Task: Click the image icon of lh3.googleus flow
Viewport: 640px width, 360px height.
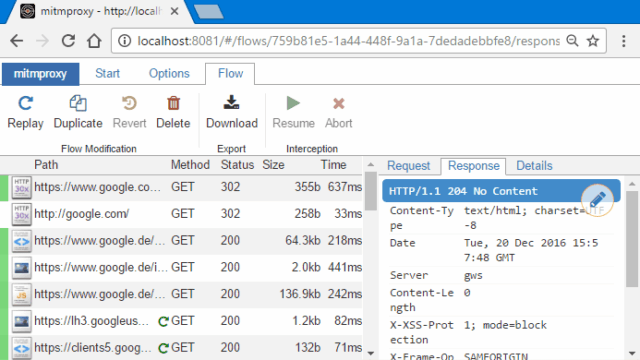Action: [x=21, y=321]
